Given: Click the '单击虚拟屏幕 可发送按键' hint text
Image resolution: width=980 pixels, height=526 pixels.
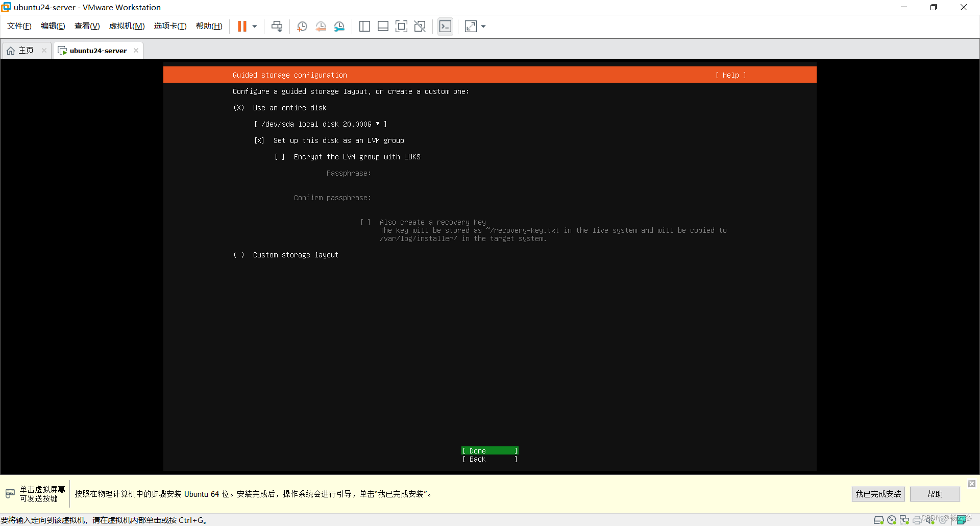Looking at the screenshot, I should tap(42, 494).
